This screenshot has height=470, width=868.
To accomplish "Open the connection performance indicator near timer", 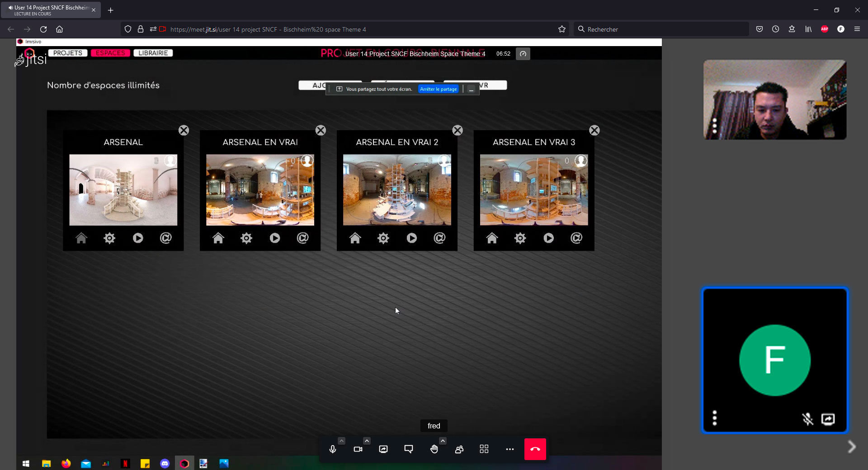I will click(x=523, y=54).
